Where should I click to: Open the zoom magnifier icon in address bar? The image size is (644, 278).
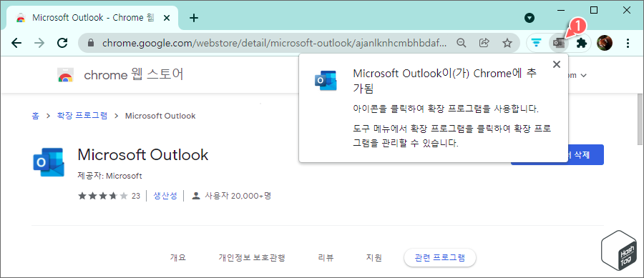pyautogui.click(x=462, y=43)
